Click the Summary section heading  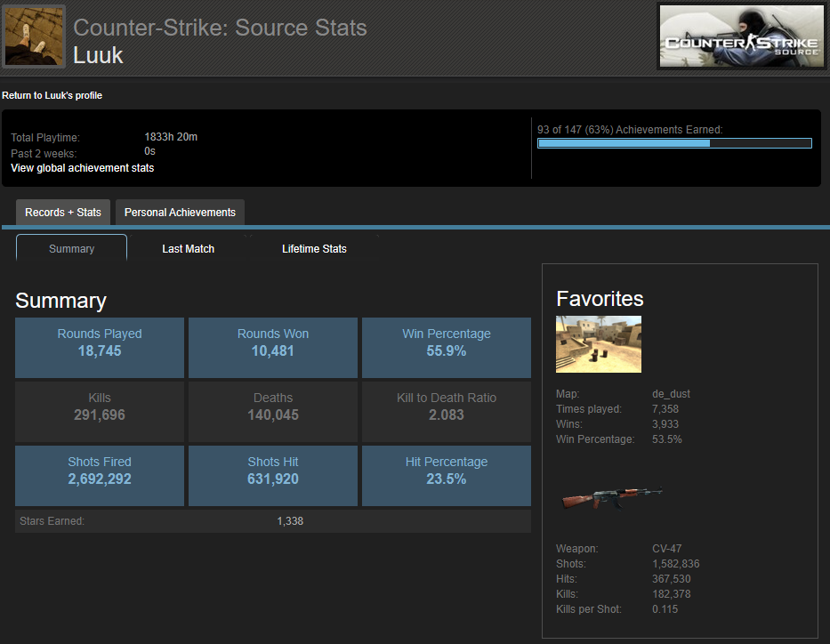(x=60, y=301)
